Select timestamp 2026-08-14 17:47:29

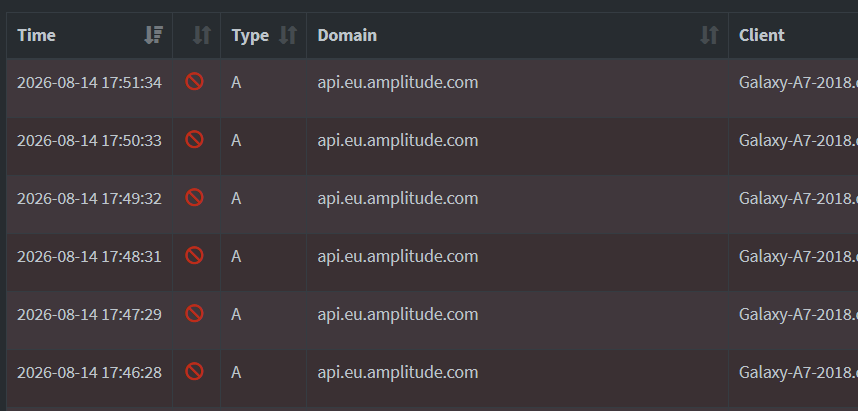(x=89, y=315)
